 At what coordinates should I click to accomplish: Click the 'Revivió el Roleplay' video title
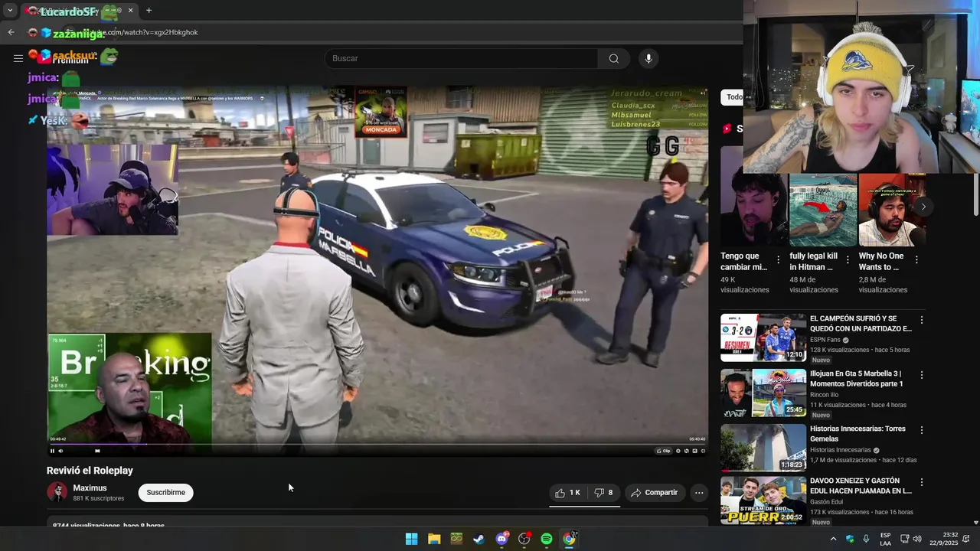tap(90, 471)
